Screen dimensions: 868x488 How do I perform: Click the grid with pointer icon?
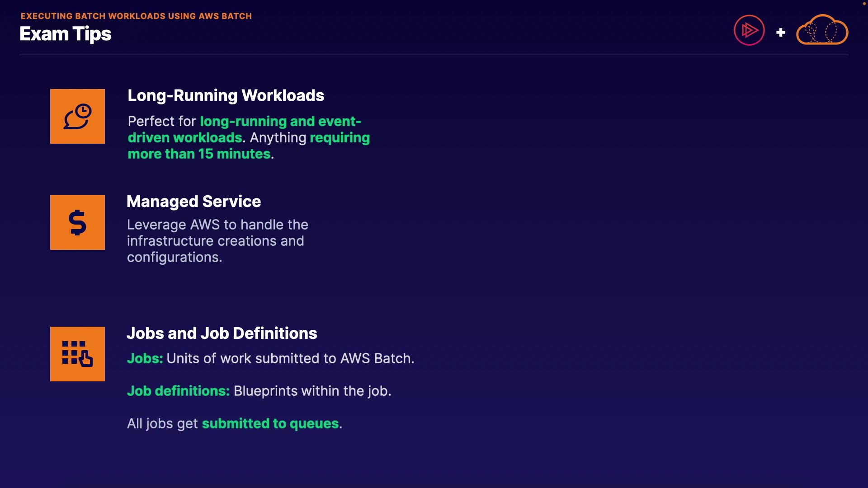(77, 354)
